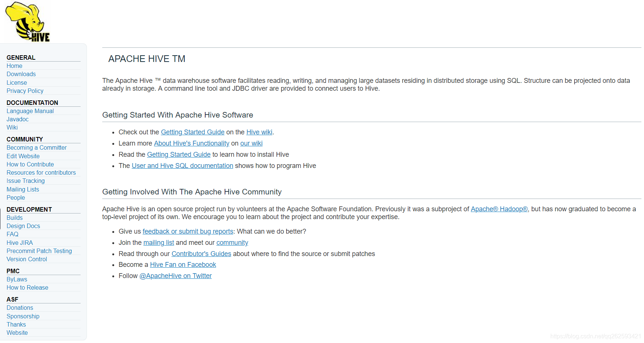644x343 pixels.
Task: Click the PMC sidebar section heading
Action: pyautogui.click(x=13, y=271)
